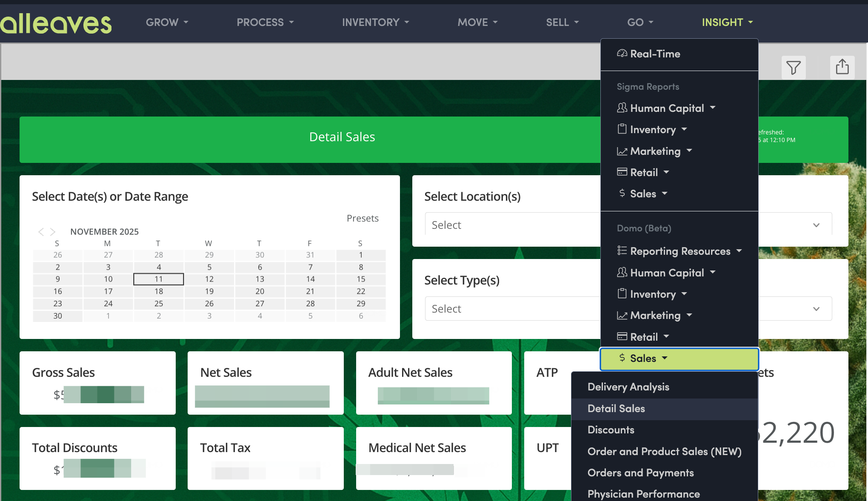
Task: Go to previous month in calendar
Action: [41, 231]
